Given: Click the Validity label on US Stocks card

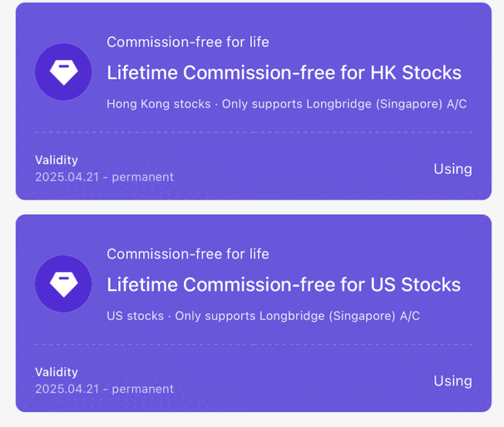Looking at the screenshot, I should click(56, 372).
